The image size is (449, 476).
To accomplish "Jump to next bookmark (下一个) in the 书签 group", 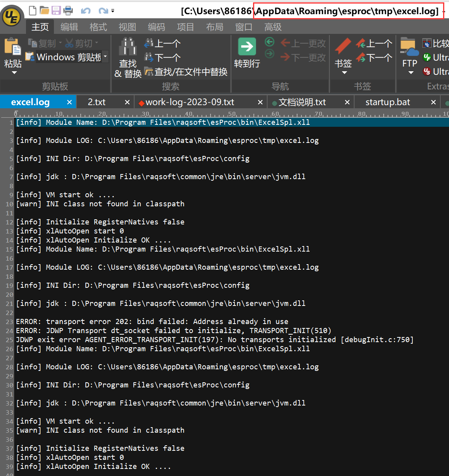I will [374, 58].
